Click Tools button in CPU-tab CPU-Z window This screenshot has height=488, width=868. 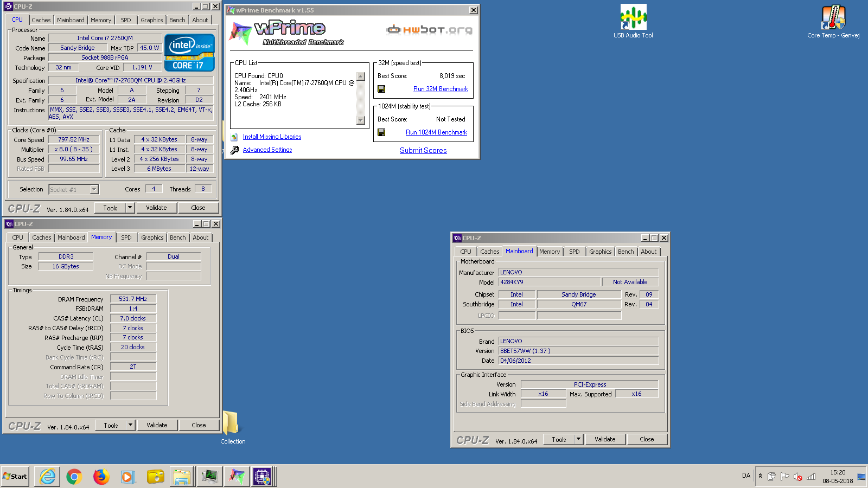point(110,208)
